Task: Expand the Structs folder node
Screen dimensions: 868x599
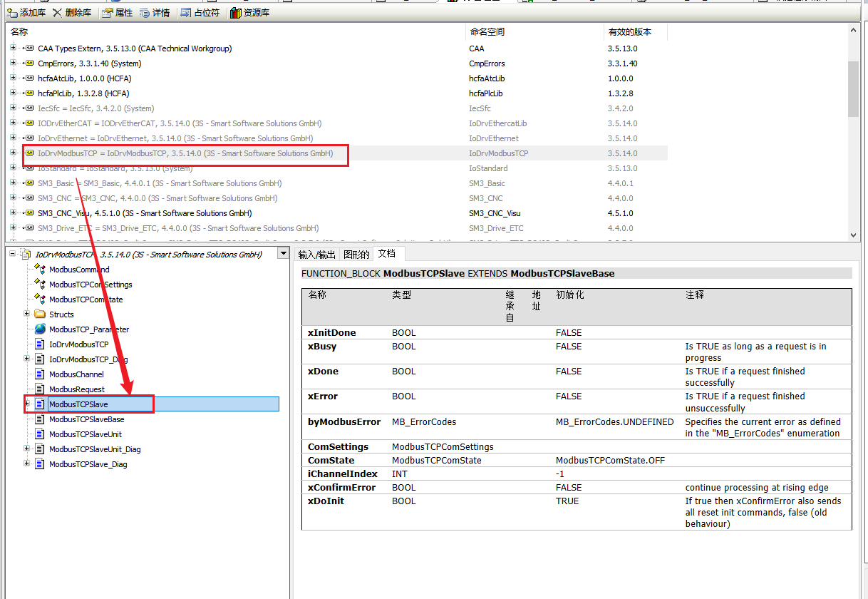Action: 27,314
